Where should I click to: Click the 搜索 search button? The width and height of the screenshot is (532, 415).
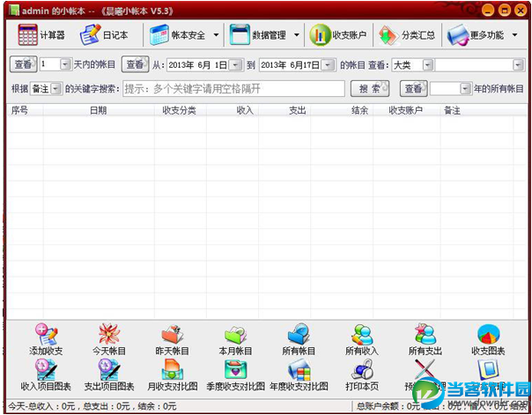coord(370,89)
